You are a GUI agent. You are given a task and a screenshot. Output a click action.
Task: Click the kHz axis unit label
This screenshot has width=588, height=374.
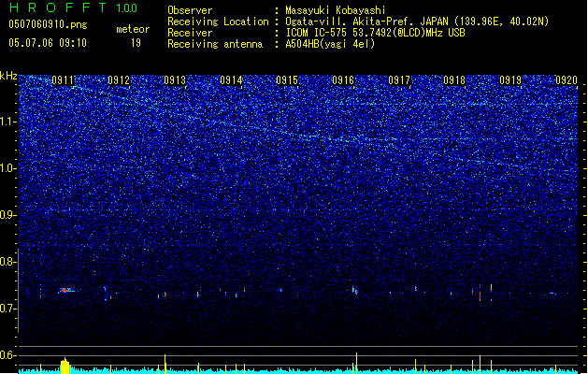pyautogui.click(x=8, y=76)
